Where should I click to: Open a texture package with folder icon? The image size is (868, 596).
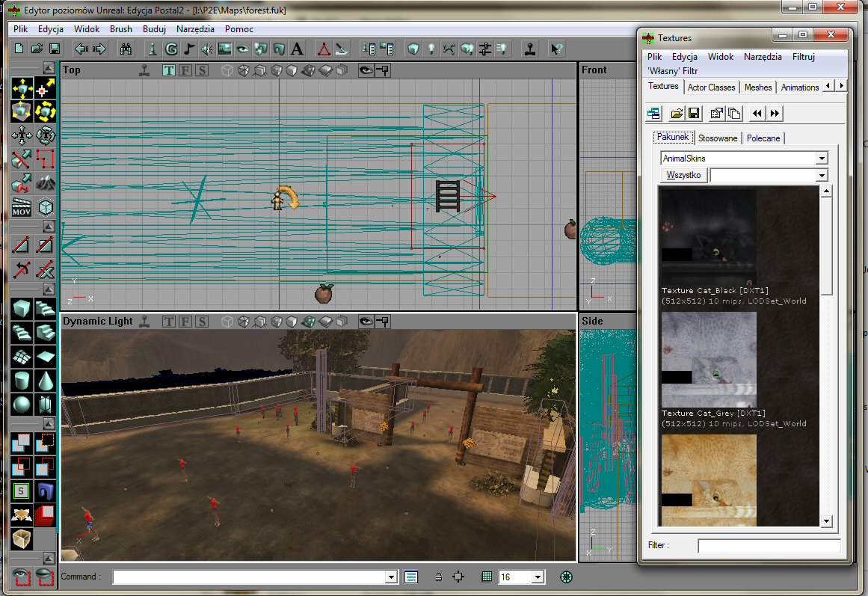(676, 114)
